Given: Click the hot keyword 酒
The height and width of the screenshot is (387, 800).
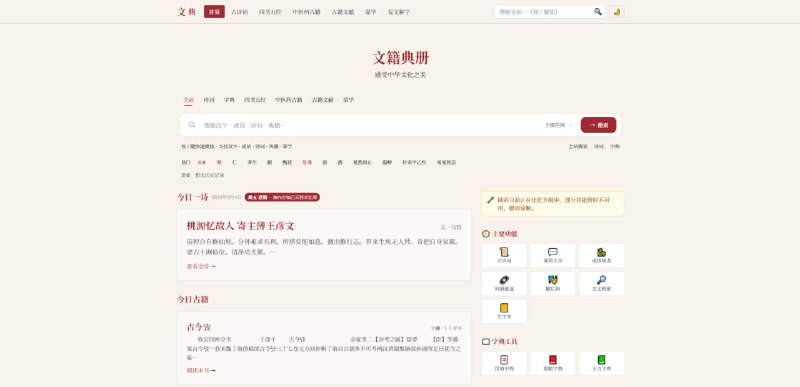Looking at the screenshot, I should [x=340, y=162].
